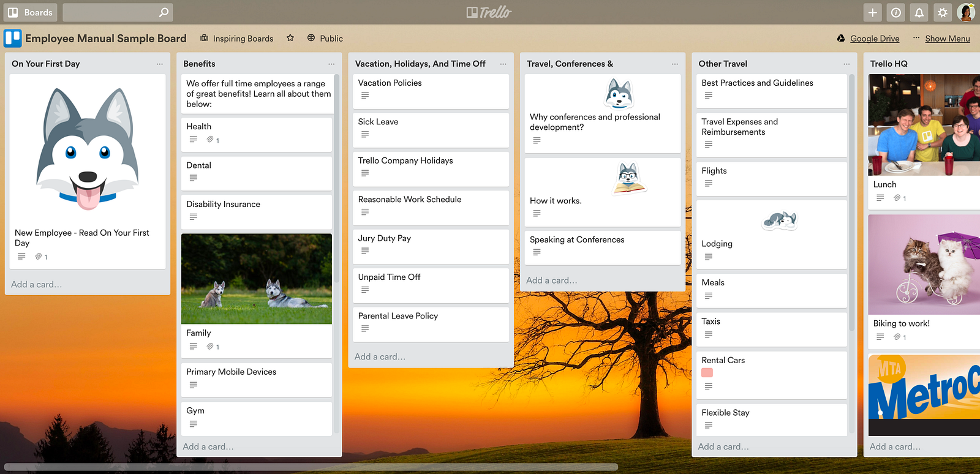This screenshot has width=980, height=474.
Task: Open the user avatar menu
Action: 967,12
